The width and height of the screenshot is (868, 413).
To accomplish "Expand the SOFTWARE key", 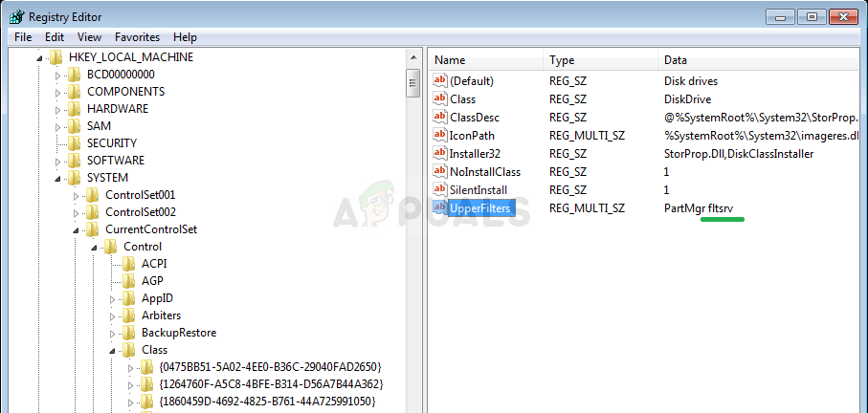I will coord(57,161).
